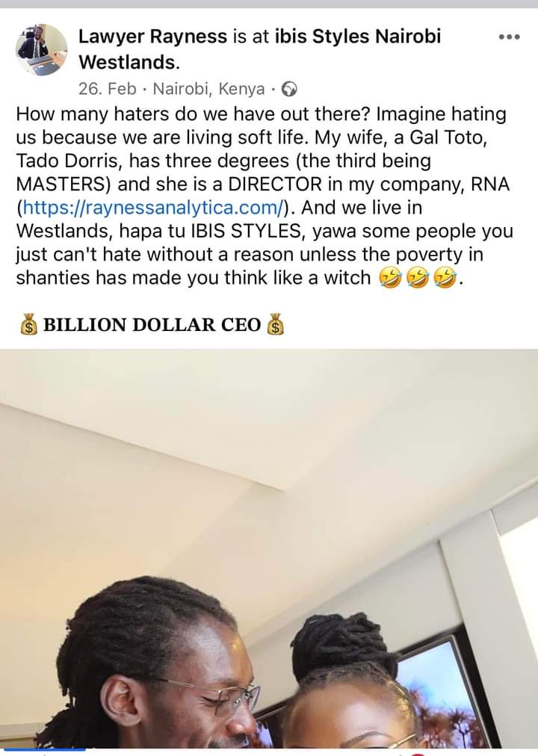Open the three-dot post options menu
538x756 pixels.
[509, 37]
